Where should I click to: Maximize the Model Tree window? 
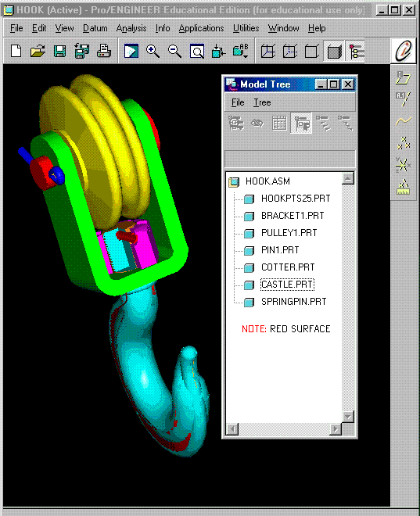[x=333, y=84]
